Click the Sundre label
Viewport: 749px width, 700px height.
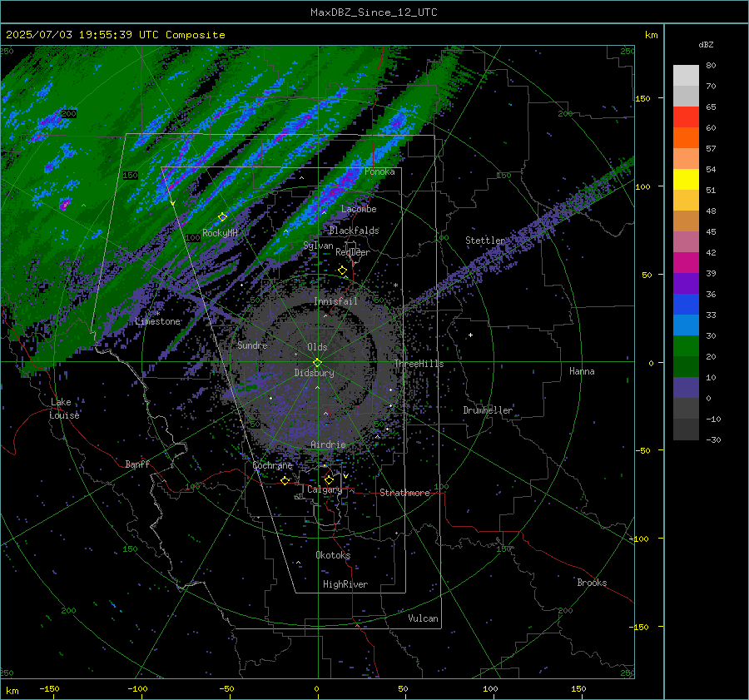click(x=252, y=345)
